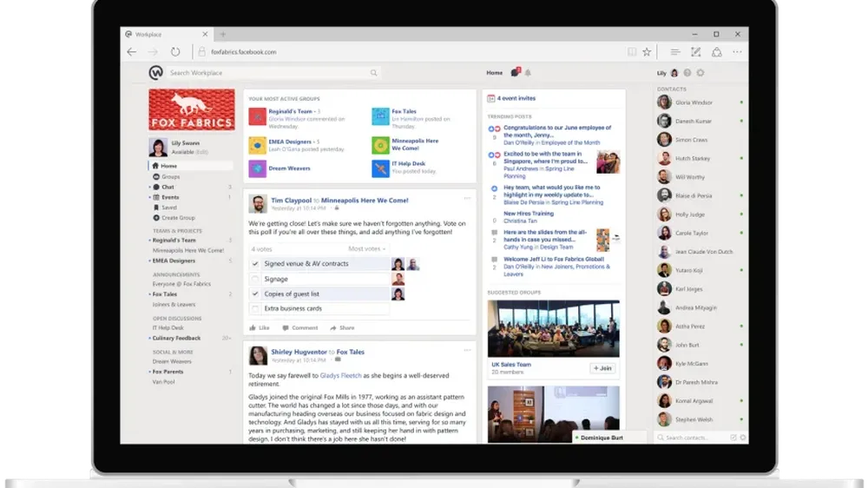Open the notifications bell icon
Image resolution: width=868 pixels, height=488 pixels.
tap(528, 73)
